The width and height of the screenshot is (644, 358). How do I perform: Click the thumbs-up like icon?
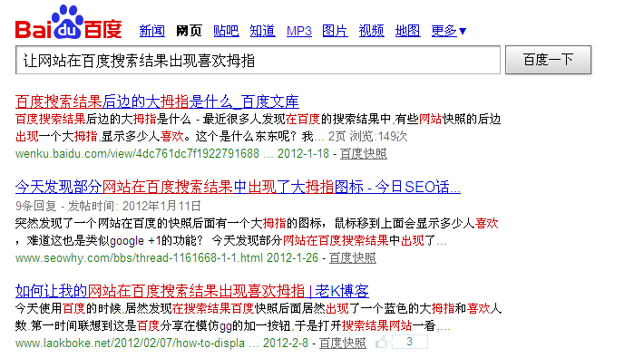382,342
